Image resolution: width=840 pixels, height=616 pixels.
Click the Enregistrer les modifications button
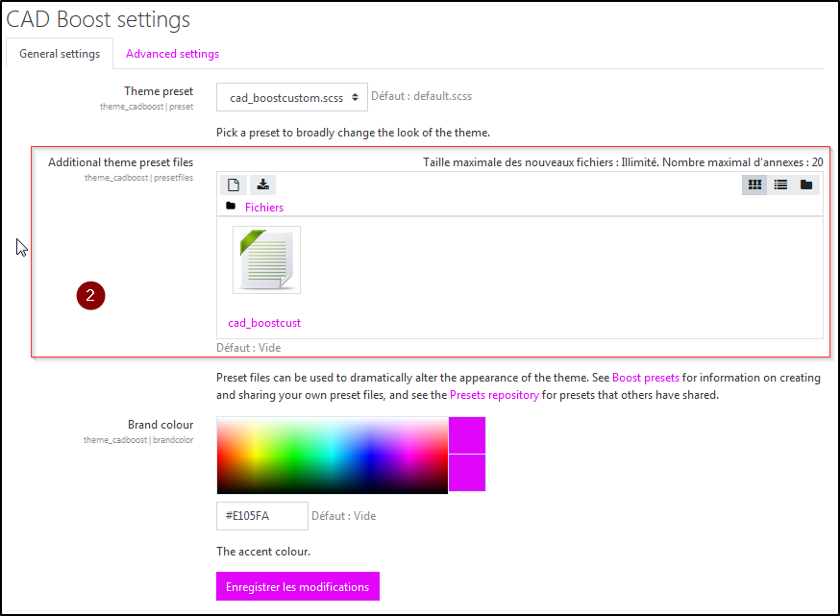point(297,586)
